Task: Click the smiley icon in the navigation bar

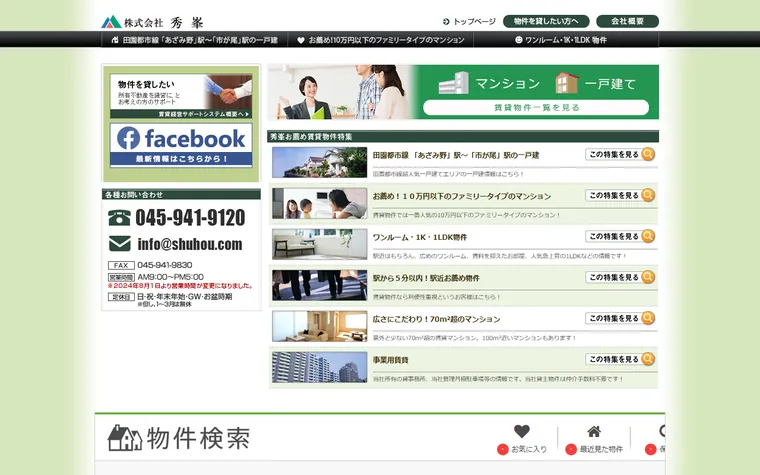Action: tap(518, 40)
